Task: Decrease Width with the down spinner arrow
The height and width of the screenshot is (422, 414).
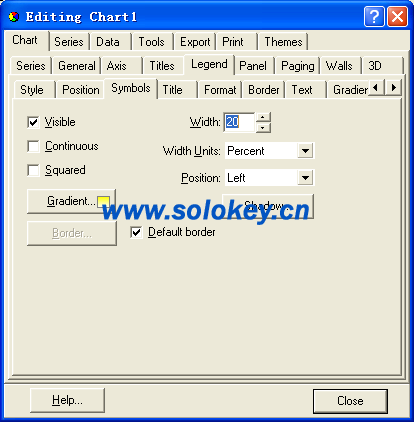Action: coord(263,128)
